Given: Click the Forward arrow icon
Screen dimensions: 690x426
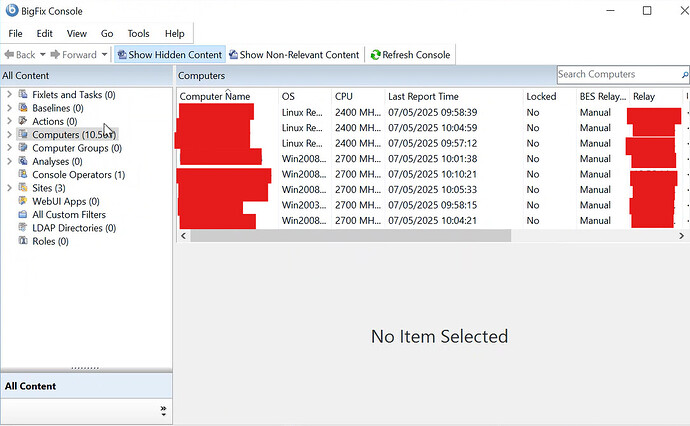Looking at the screenshot, I should tap(55, 55).
